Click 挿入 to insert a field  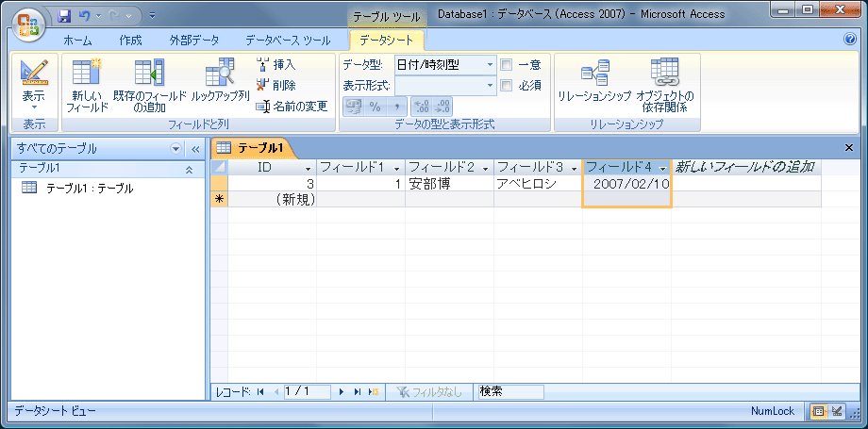point(275,65)
